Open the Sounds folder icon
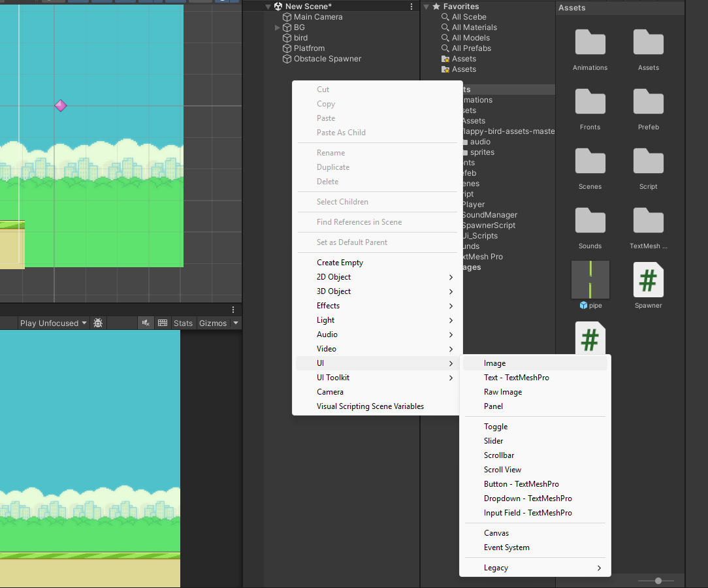 tap(590, 221)
